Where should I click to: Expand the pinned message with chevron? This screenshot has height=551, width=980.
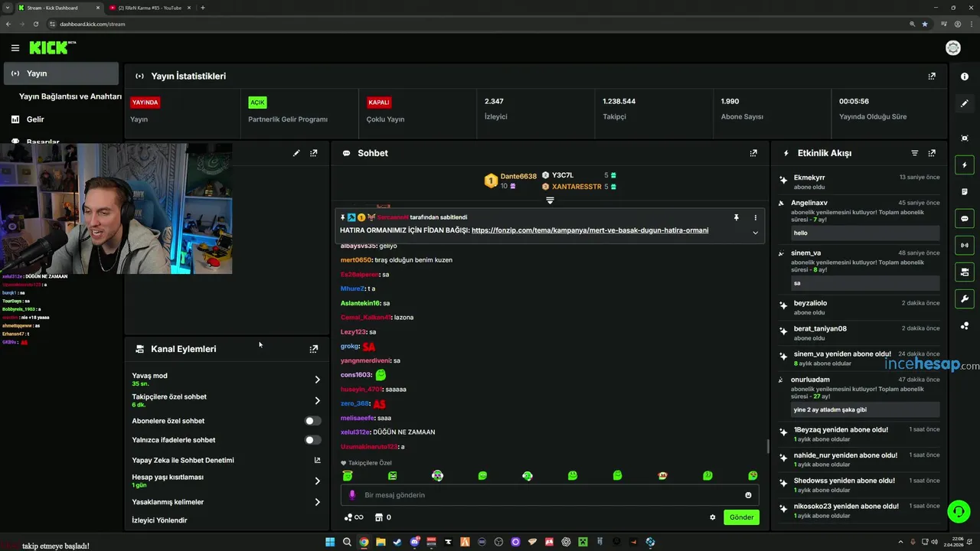[x=755, y=233]
